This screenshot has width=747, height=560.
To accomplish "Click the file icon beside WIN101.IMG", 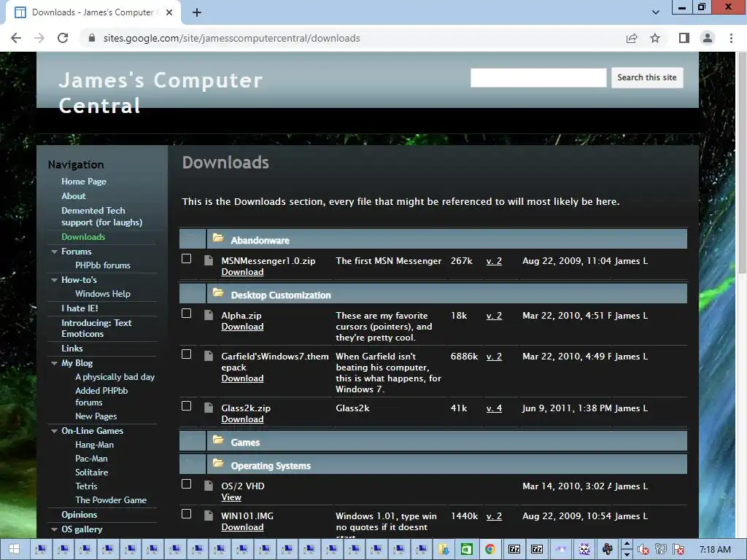I will [209, 516].
